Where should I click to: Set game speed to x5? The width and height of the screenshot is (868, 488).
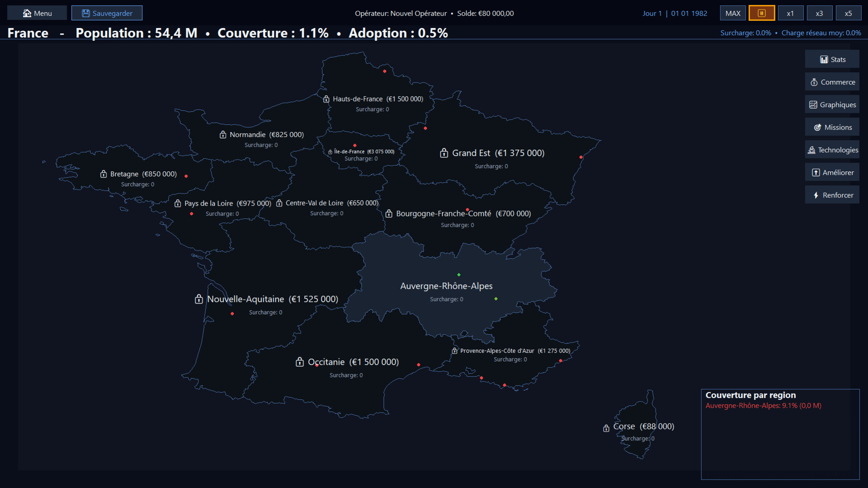point(848,13)
